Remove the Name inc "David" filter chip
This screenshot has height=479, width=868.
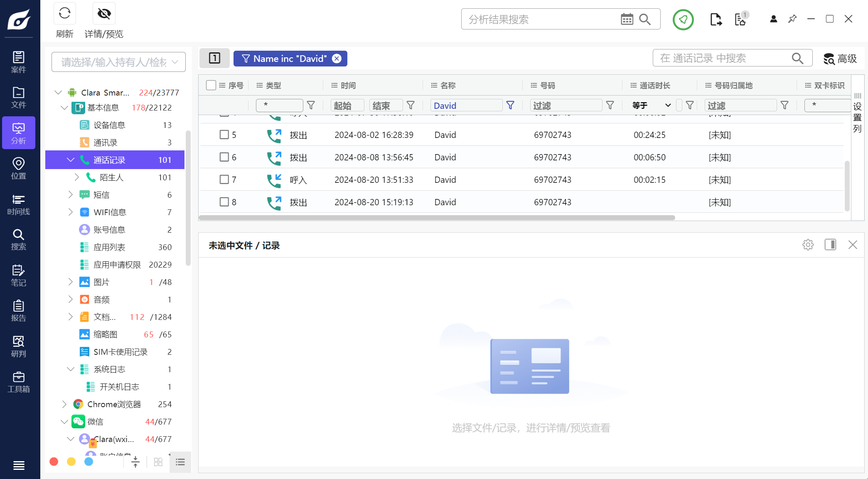(x=337, y=59)
